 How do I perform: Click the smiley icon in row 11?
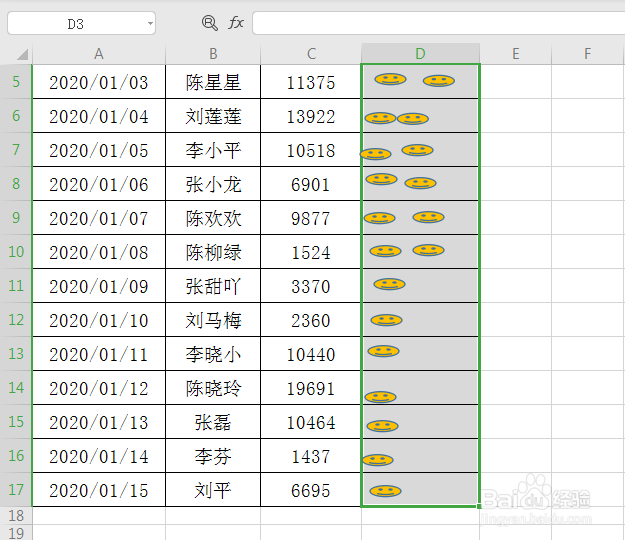click(x=389, y=284)
